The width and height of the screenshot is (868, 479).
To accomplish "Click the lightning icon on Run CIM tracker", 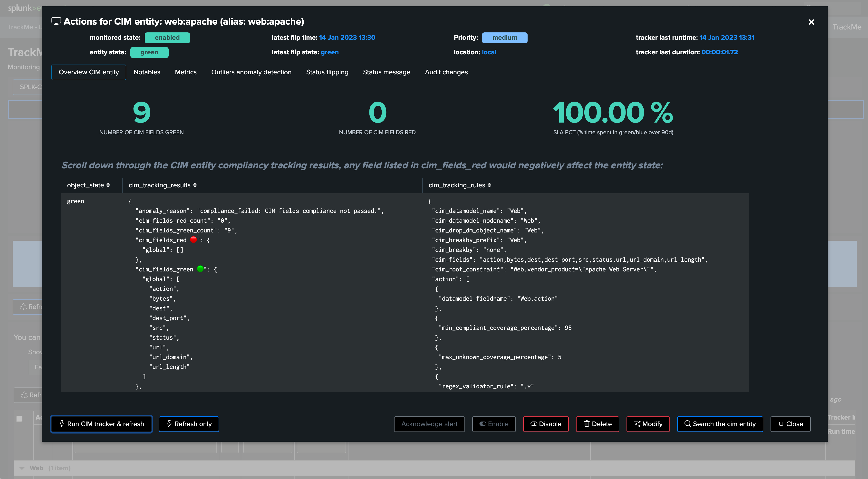I will [x=62, y=423].
